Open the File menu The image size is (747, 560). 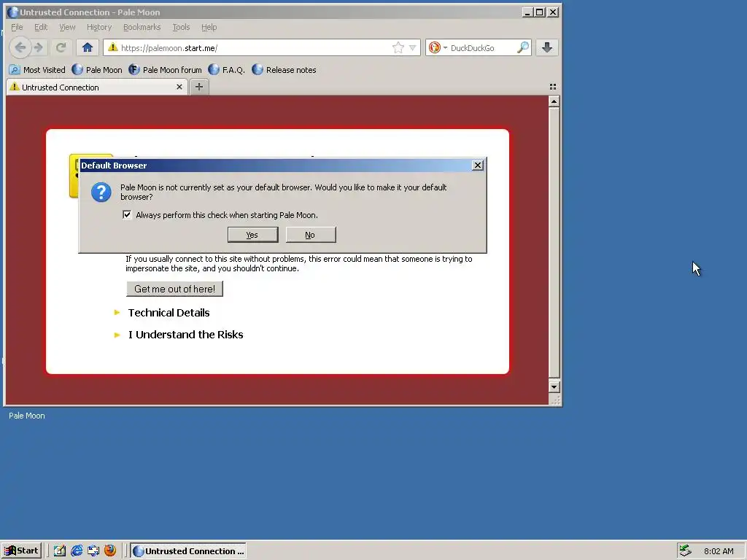coord(18,27)
